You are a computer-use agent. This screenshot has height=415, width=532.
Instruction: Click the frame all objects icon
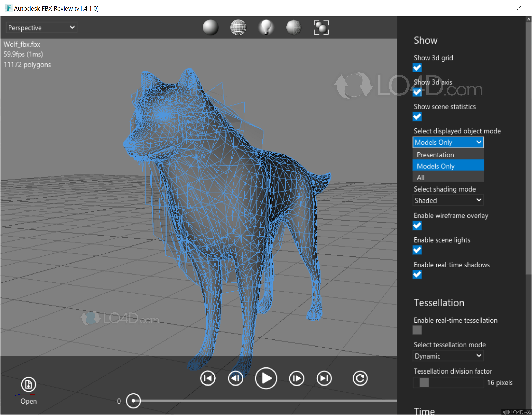point(321,28)
